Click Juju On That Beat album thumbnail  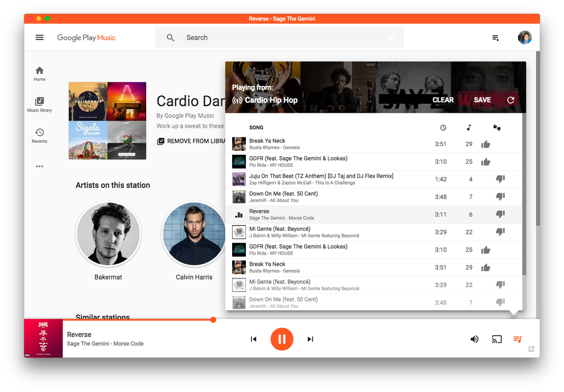[x=239, y=179]
